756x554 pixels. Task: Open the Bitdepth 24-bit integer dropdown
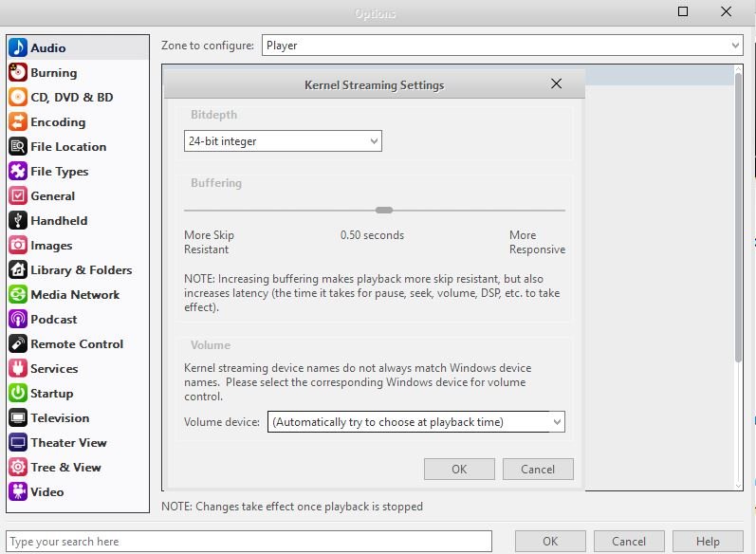point(283,141)
